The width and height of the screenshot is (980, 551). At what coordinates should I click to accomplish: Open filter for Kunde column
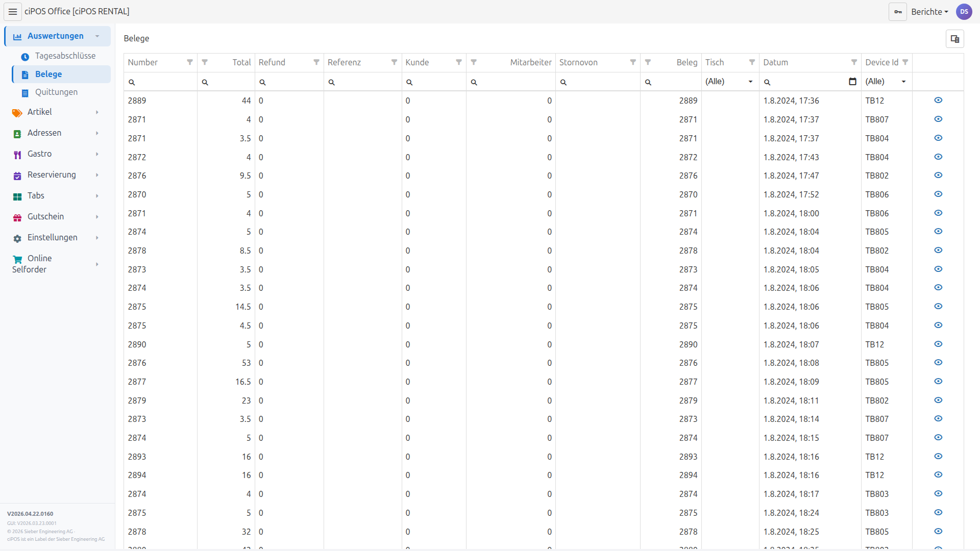[459, 62]
